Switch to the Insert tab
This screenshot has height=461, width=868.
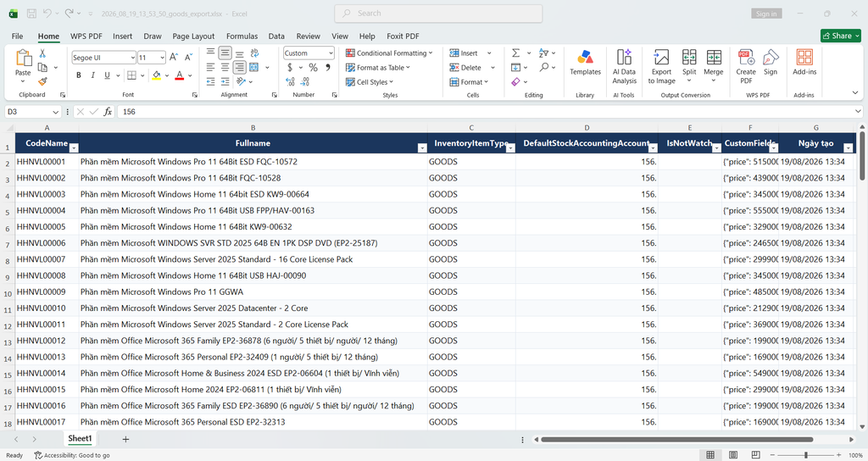(x=122, y=36)
